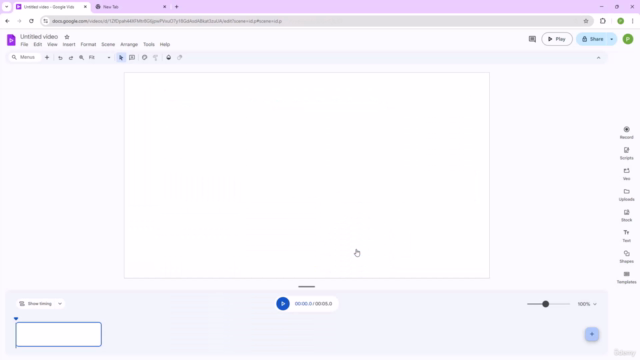Open the Shapes panel
Screen dimensions: 640x360
click(x=627, y=257)
